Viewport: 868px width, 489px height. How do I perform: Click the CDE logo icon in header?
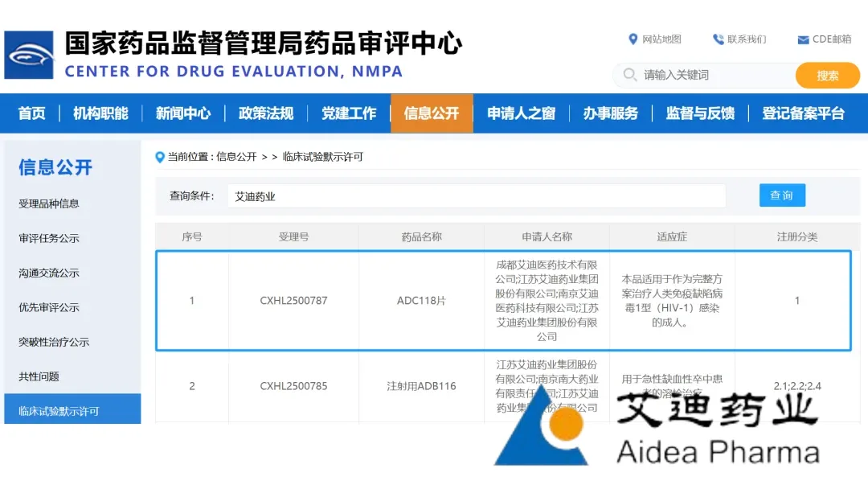pos(29,55)
